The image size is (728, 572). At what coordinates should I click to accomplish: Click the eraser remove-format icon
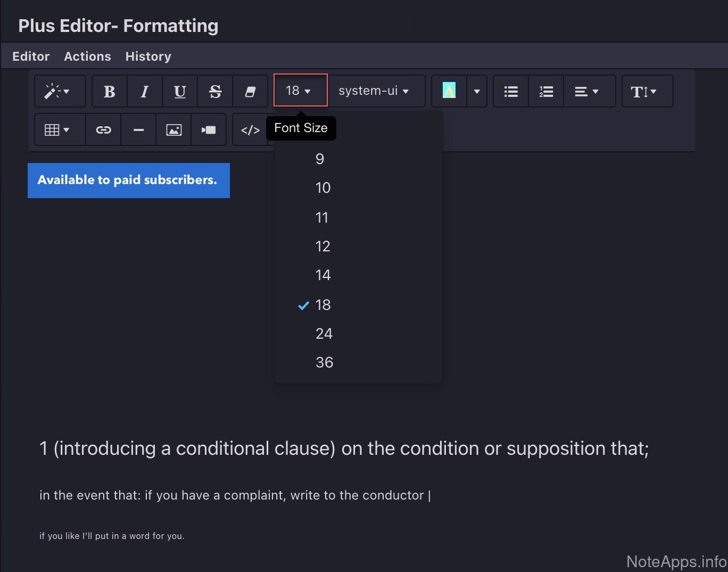tap(250, 92)
